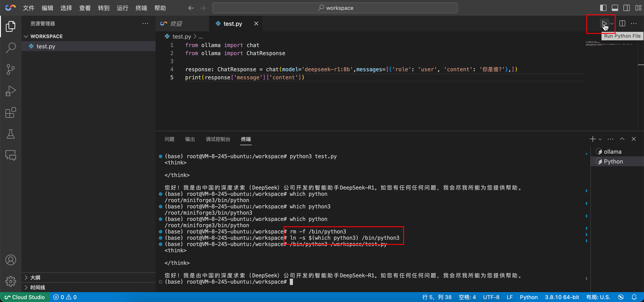Click the workspace search command box
644x302 pixels.
point(335,8)
